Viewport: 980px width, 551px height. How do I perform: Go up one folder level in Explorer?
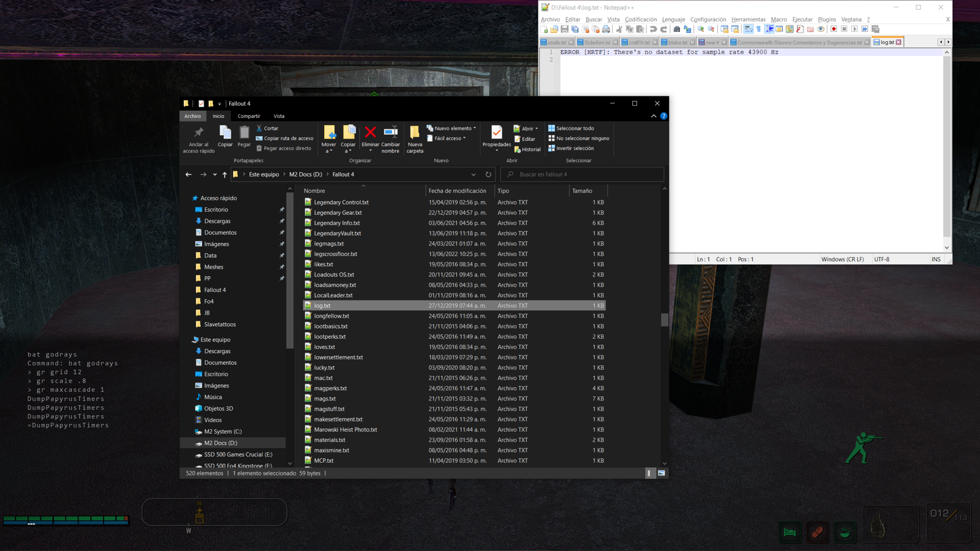pyautogui.click(x=225, y=174)
